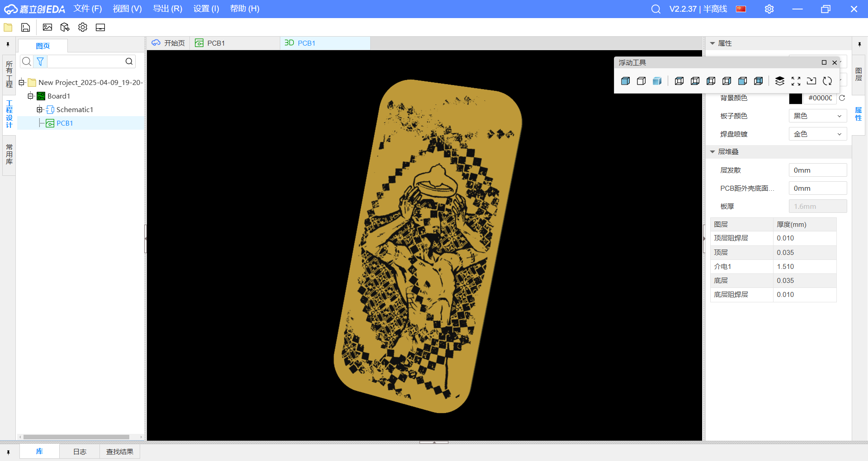The width and height of the screenshot is (868, 461).
Task: Click the background color hex input field
Action: 820,98
